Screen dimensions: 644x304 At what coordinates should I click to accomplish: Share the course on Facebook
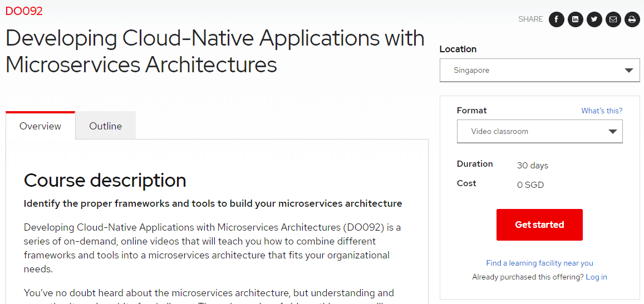coord(557,19)
